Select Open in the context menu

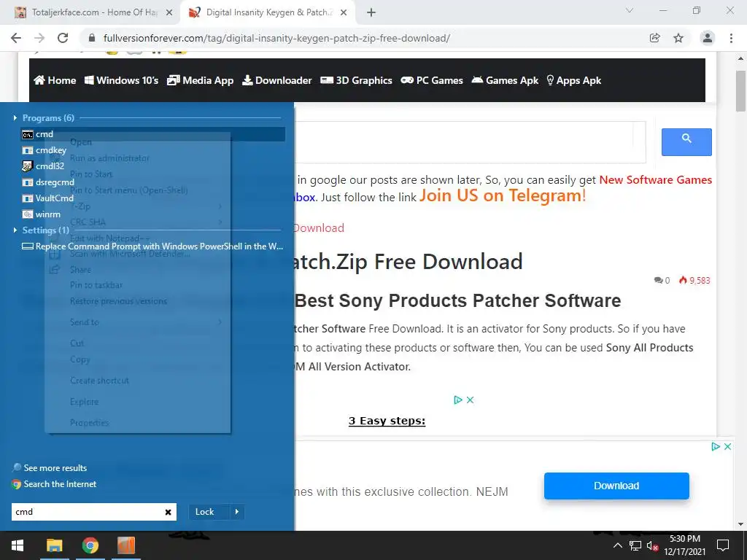[x=80, y=142]
